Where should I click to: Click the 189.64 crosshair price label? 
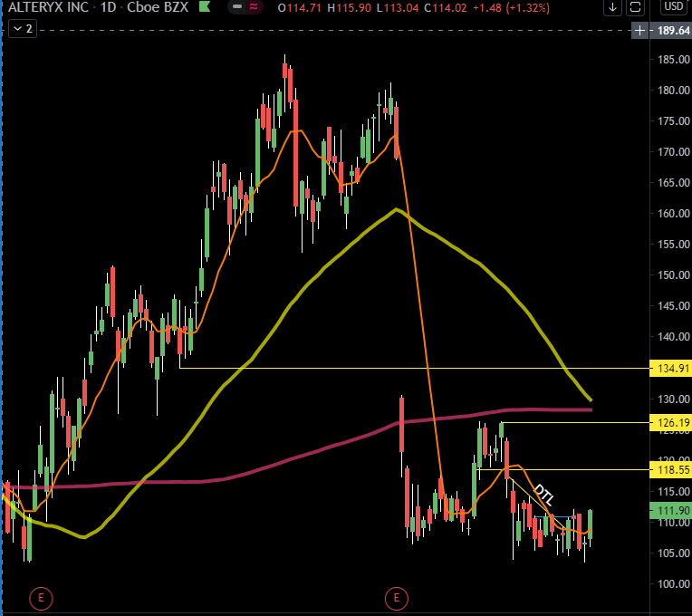pos(674,31)
